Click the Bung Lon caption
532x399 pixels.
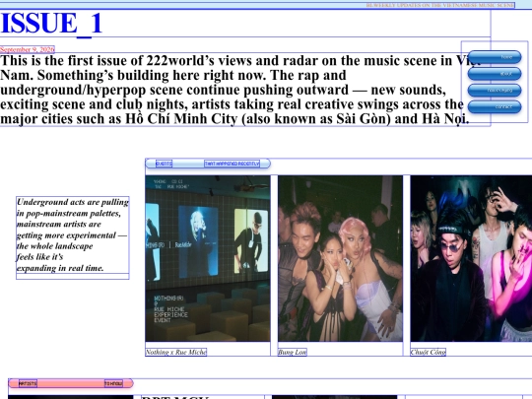[293, 352]
